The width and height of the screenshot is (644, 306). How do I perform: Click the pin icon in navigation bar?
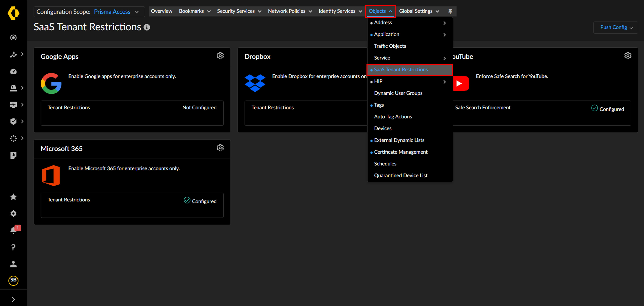[x=450, y=11]
